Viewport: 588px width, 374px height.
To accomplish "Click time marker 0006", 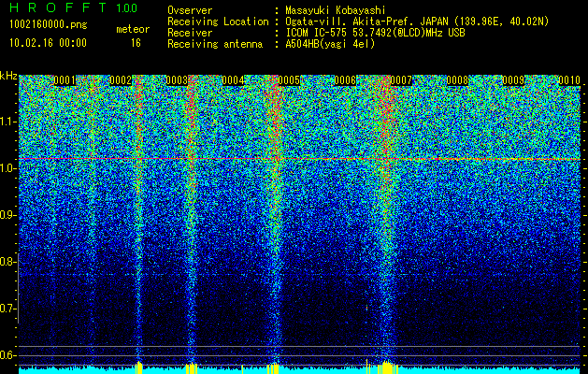I will (345, 80).
